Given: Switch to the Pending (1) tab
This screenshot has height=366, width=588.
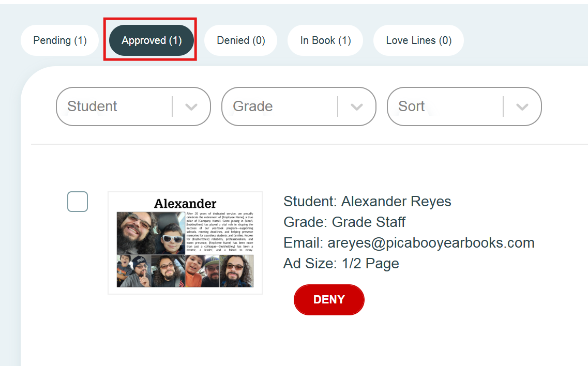Looking at the screenshot, I should 59,40.
